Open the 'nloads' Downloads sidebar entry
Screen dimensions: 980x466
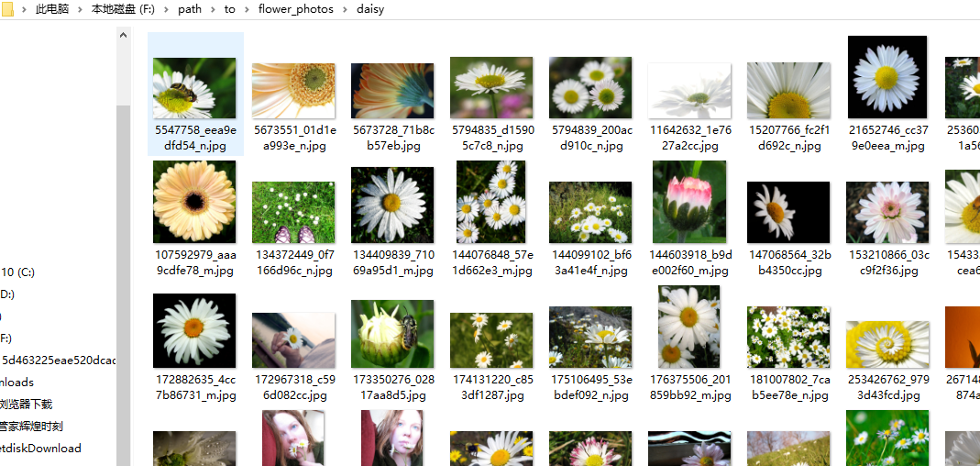pos(17,383)
